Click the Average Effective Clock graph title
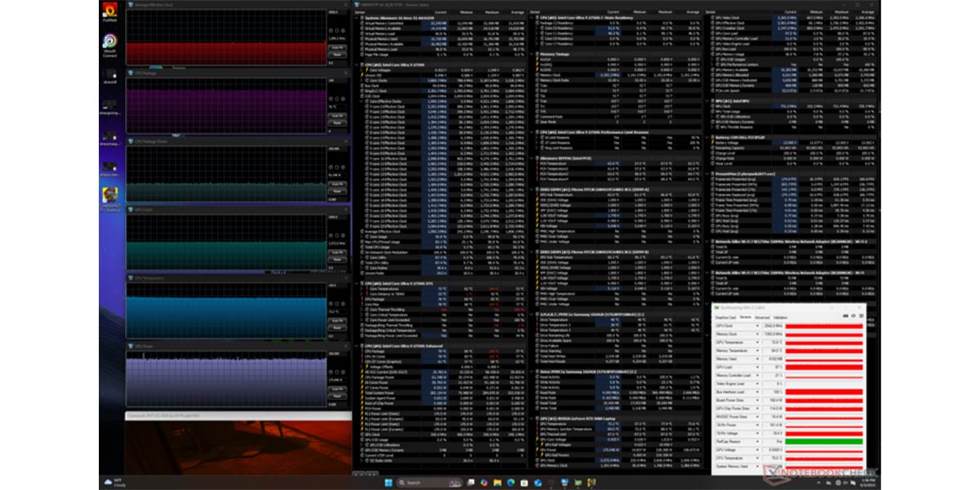 [x=152, y=3]
